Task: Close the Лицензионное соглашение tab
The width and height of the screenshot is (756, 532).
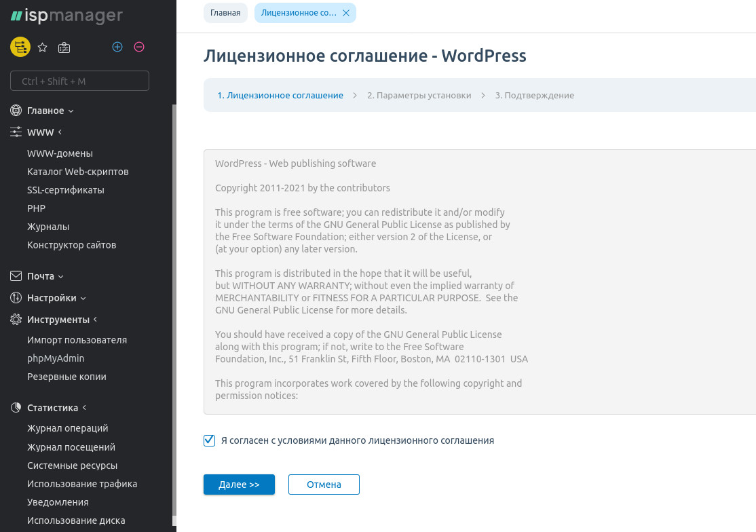Action: coord(346,13)
